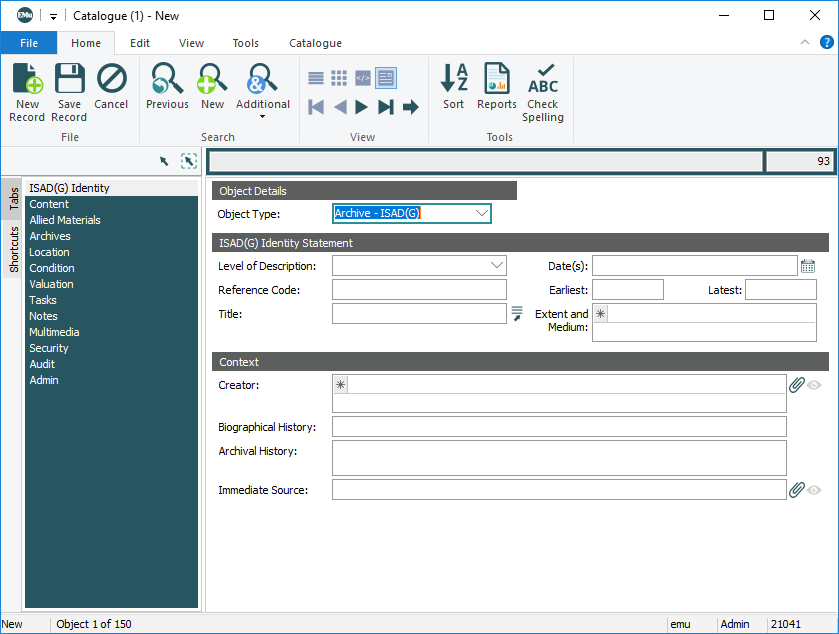Expand the Additional search dropdown
This screenshot has height=634, width=839.
click(262, 116)
